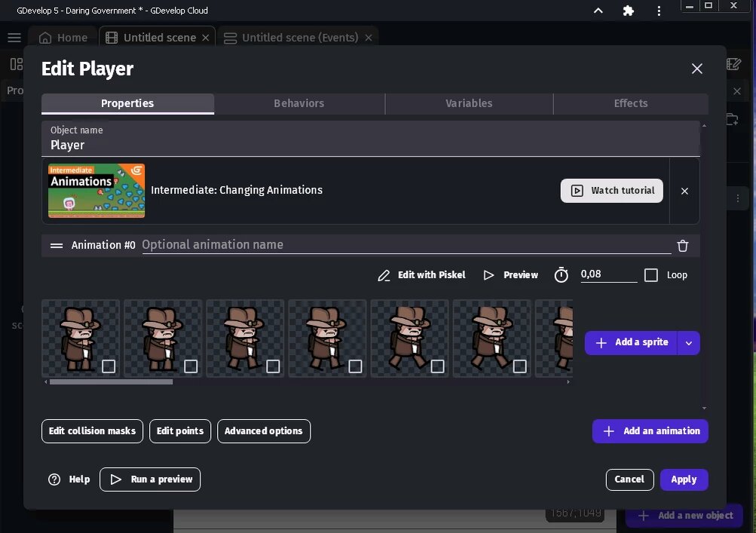
Task: Open Edit collision masks
Action: click(x=92, y=430)
